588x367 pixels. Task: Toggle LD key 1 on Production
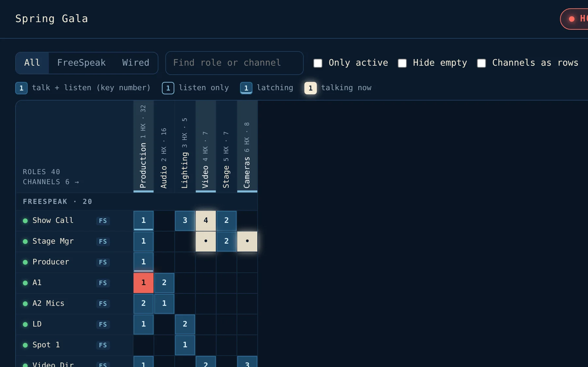(143, 324)
